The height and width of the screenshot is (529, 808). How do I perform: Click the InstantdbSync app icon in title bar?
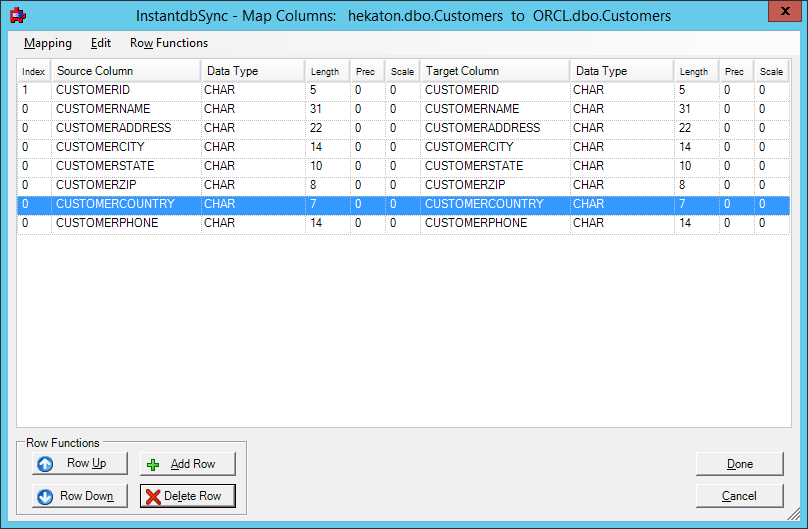pos(17,16)
